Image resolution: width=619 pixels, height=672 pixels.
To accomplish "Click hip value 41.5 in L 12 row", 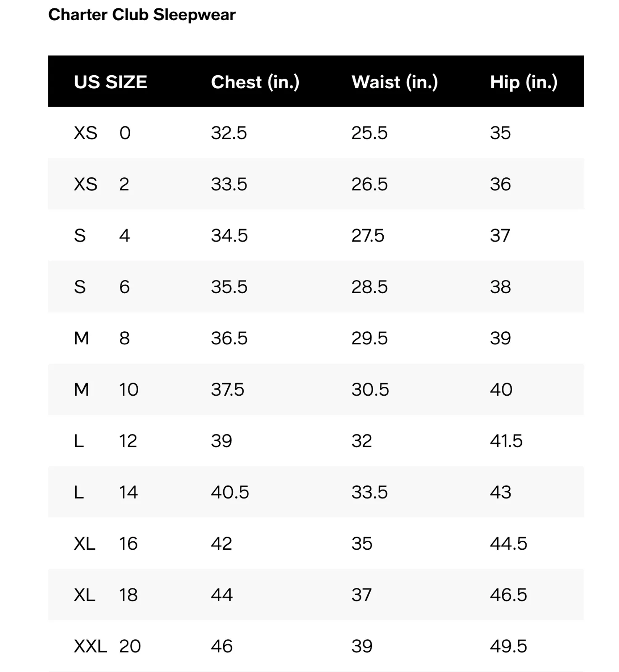I will [506, 441].
